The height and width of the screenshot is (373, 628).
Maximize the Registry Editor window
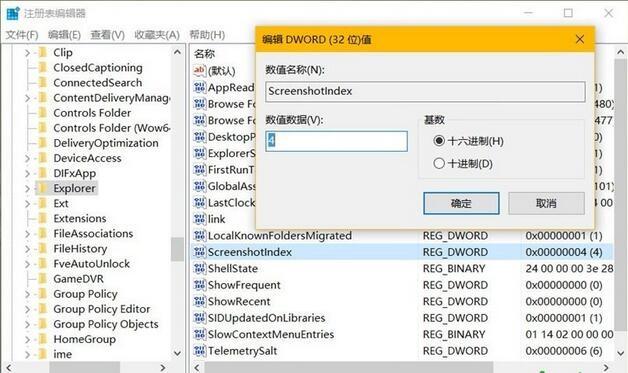tap(568, 13)
